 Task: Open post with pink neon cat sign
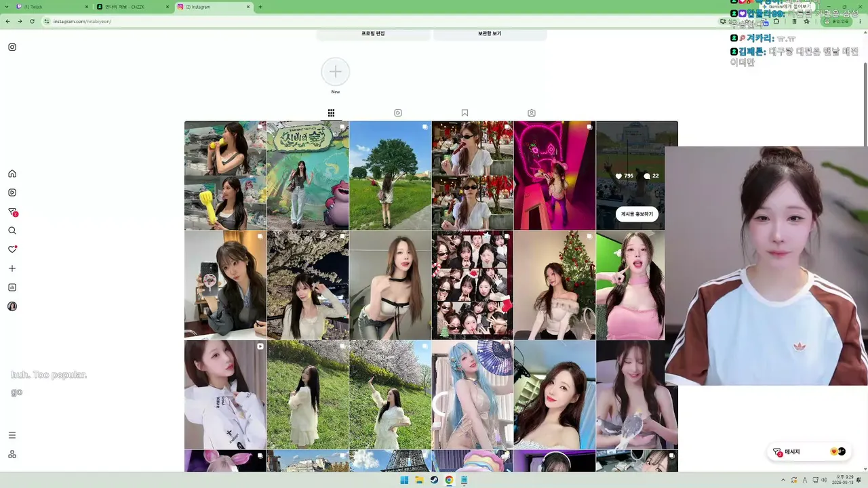[555, 176]
